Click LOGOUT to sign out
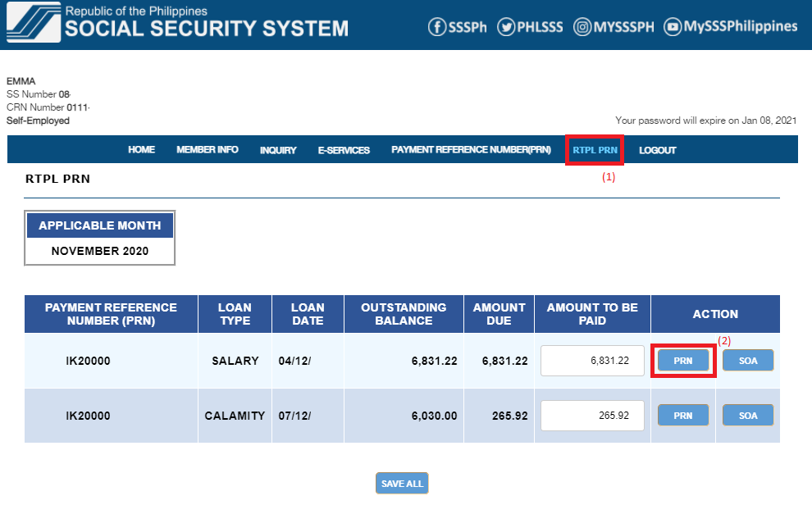The image size is (812, 505). pos(657,149)
